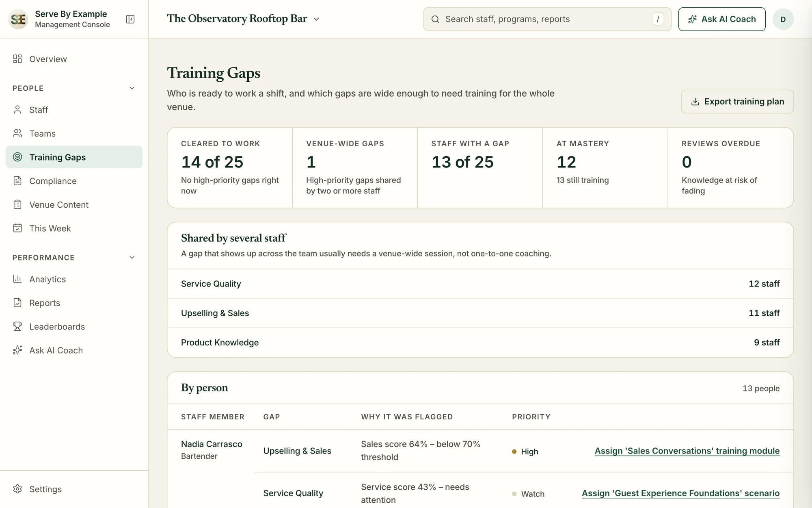The height and width of the screenshot is (508, 812).
Task: Open Overview grid icon
Action: [17, 59]
